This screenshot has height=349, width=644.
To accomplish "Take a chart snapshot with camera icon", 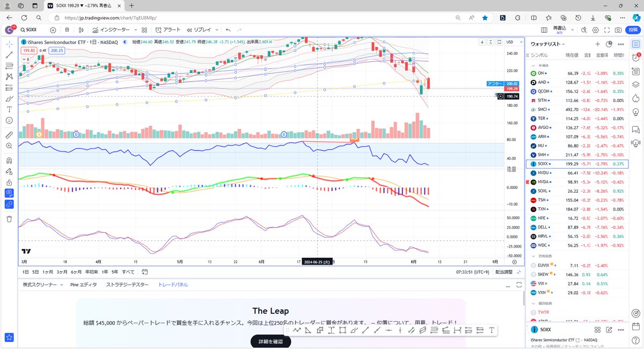I will [618, 30].
